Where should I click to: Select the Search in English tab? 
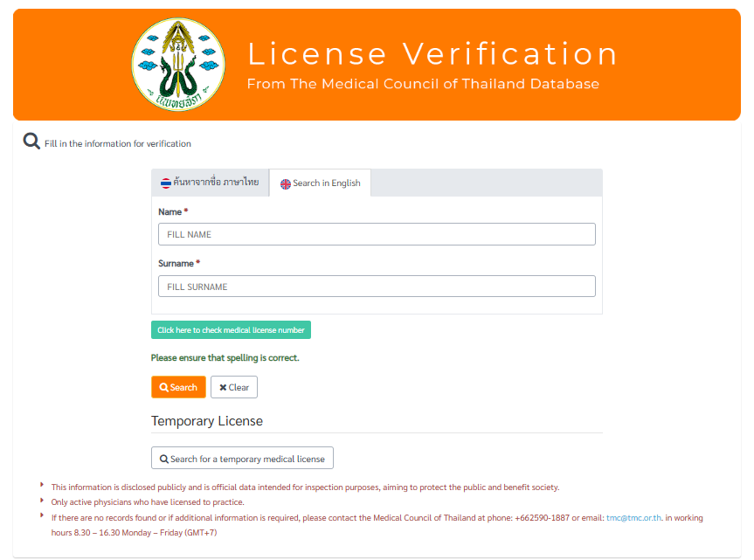pos(321,183)
